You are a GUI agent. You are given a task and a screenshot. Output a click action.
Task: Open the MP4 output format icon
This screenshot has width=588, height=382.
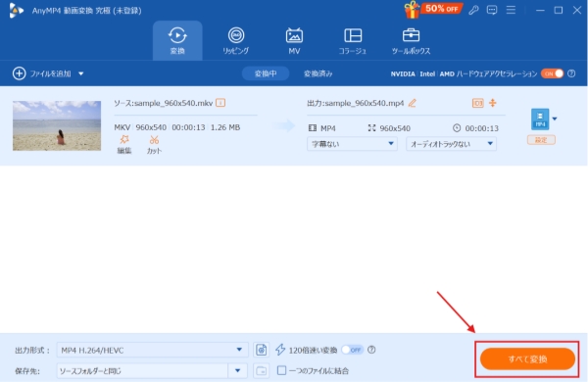click(x=540, y=119)
